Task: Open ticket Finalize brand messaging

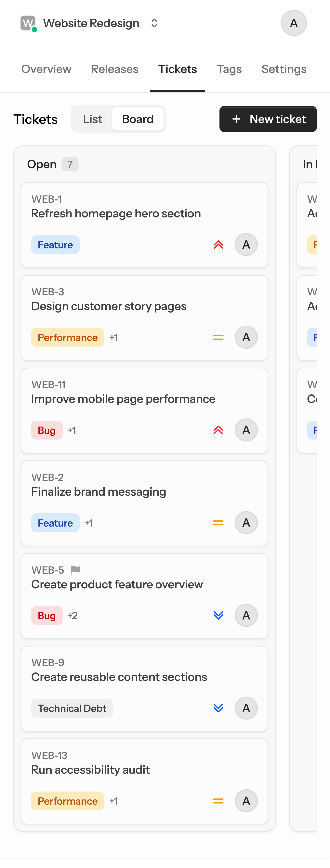Action: (x=99, y=492)
